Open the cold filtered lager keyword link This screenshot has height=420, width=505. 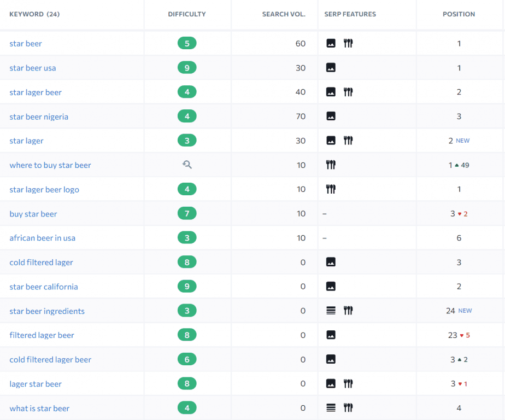point(41,262)
